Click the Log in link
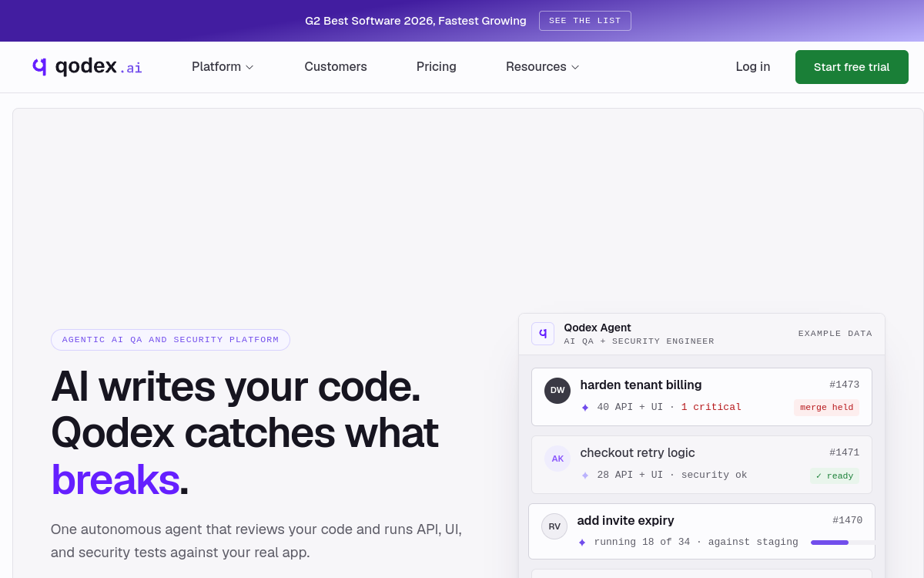The image size is (924, 578). [x=753, y=67]
